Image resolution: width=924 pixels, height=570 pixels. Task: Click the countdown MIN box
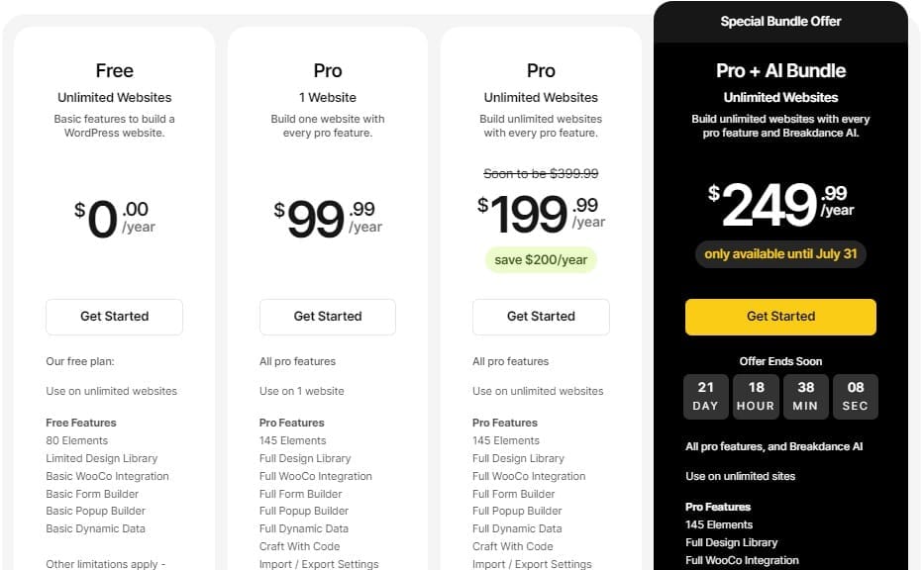click(805, 396)
